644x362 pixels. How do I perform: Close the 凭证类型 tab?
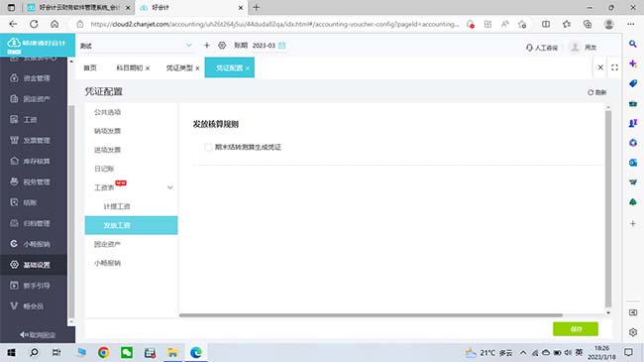pos(197,68)
